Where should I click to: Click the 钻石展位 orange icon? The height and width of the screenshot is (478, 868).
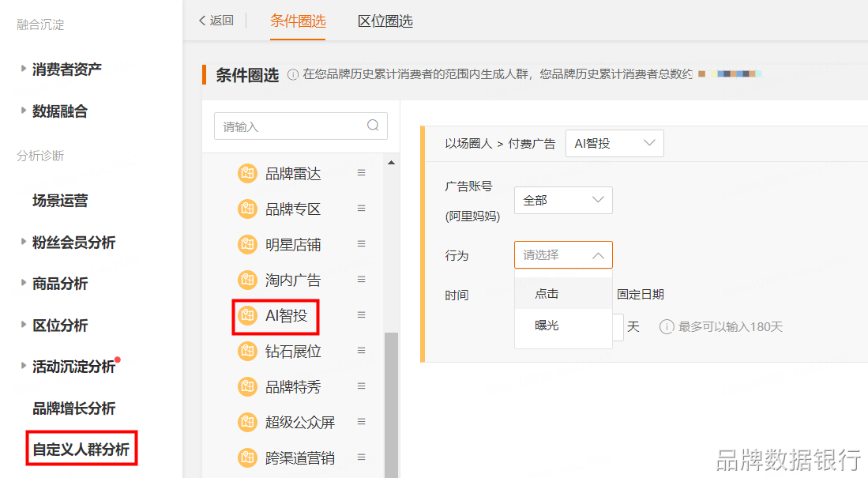tap(247, 351)
